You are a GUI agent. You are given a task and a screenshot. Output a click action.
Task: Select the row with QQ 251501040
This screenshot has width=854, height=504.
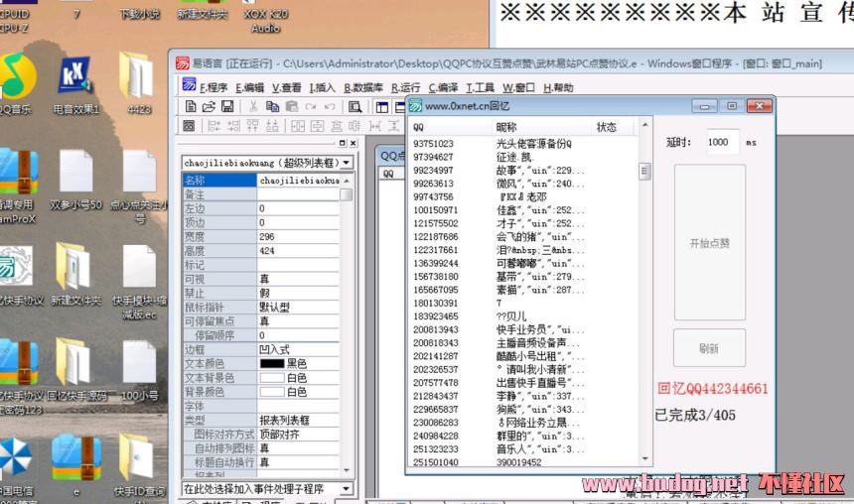(x=523, y=462)
